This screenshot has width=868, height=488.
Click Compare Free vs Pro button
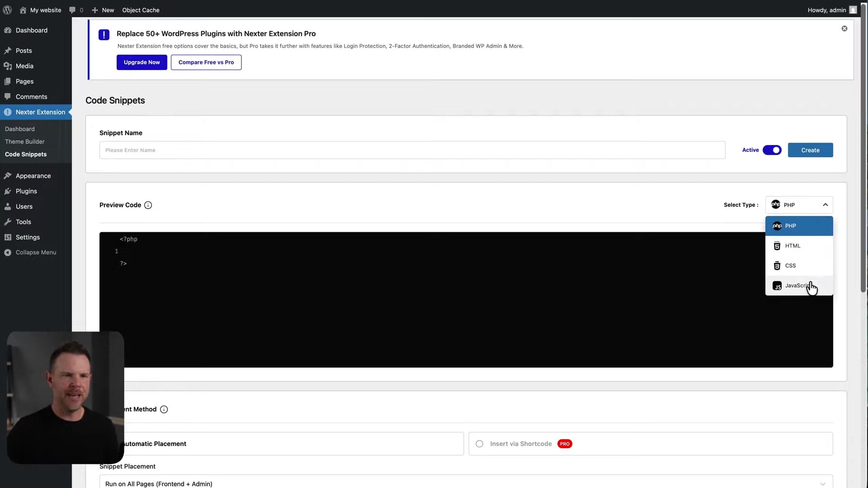coord(206,62)
